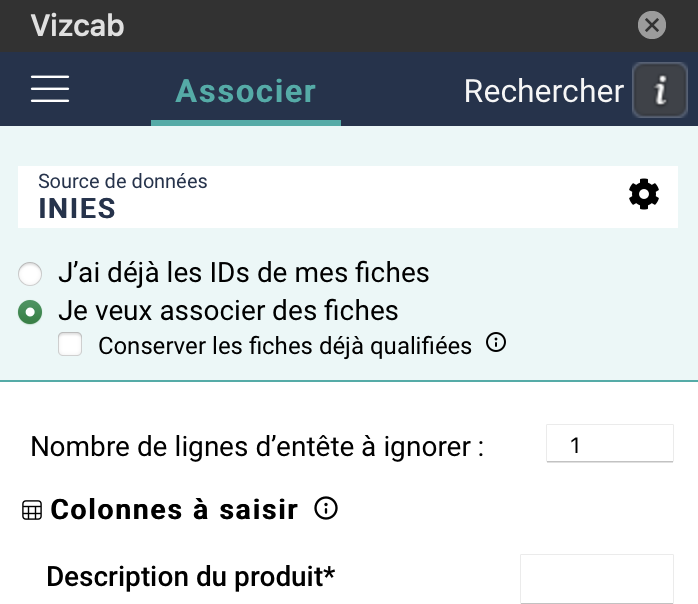The width and height of the screenshot is (698, 604).
Task: Click the 'Description du produit*' label
Action: [x=190, y=577]
